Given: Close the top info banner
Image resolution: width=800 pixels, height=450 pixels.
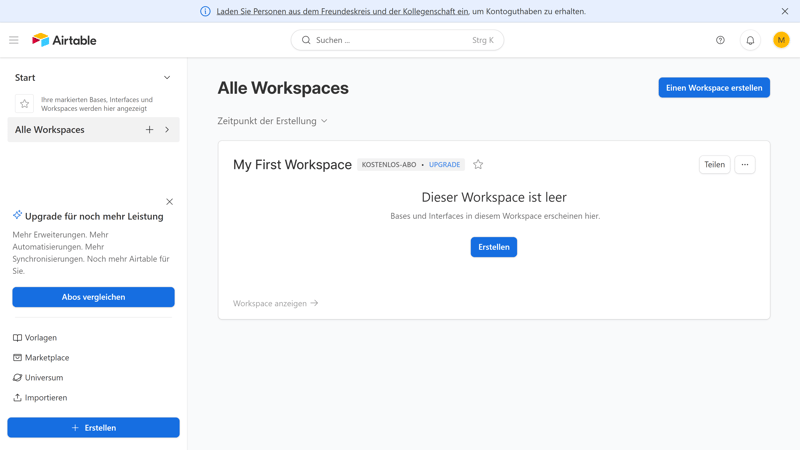Looking at the screenshot, I should (x=785, y=11).
